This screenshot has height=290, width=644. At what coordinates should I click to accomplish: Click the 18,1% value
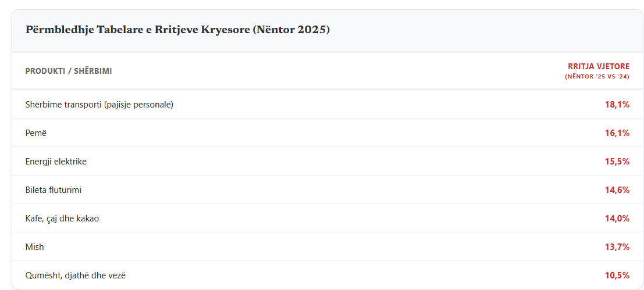617,105
